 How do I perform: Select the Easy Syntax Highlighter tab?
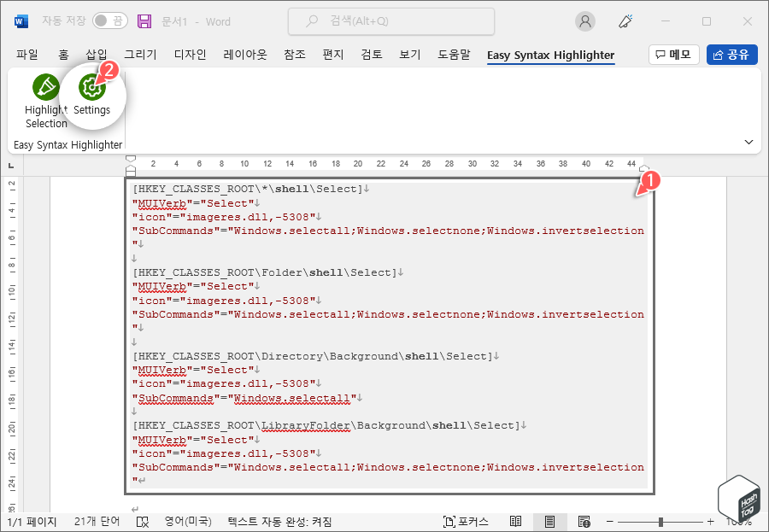click(x=551, y=55)
